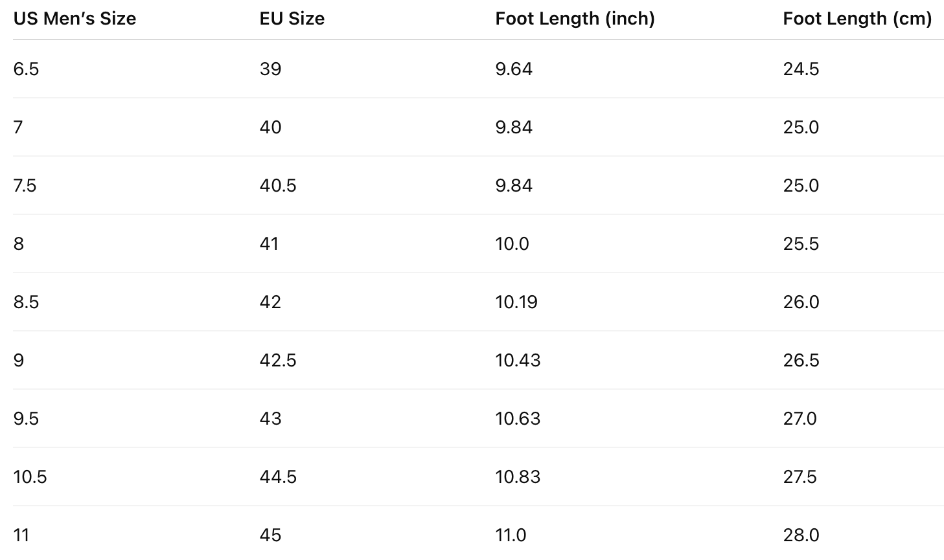Screen dimensions: 944x560
Task: Select US size 8 cell
Action: point(19,244)
